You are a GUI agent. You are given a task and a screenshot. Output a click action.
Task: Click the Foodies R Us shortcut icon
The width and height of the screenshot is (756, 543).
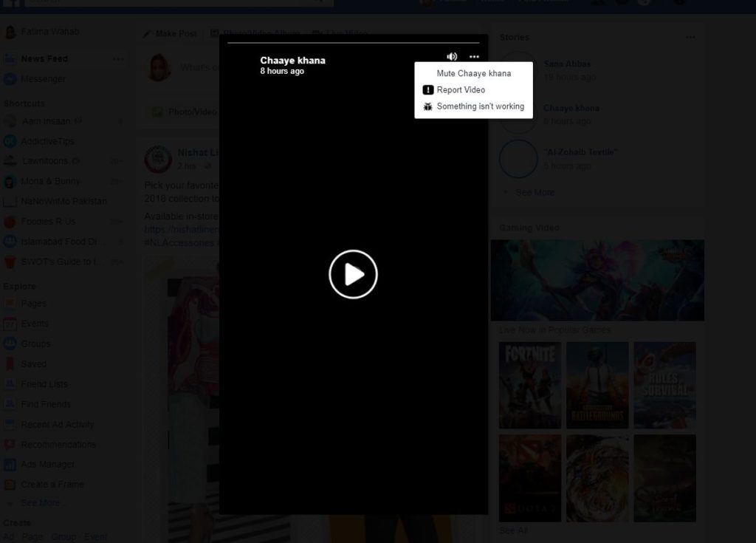[10, 221]
